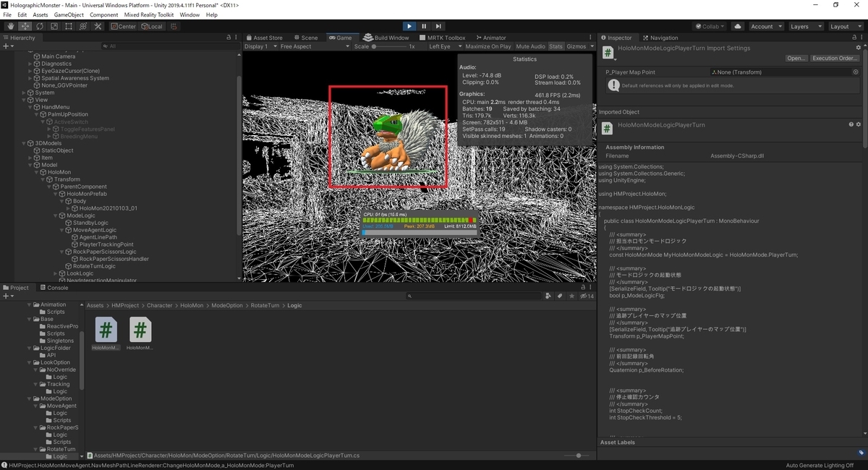The height and width of the screenshot is (470, 868).
Task: Toggle Maximize On Play
Action: [488, 46]
